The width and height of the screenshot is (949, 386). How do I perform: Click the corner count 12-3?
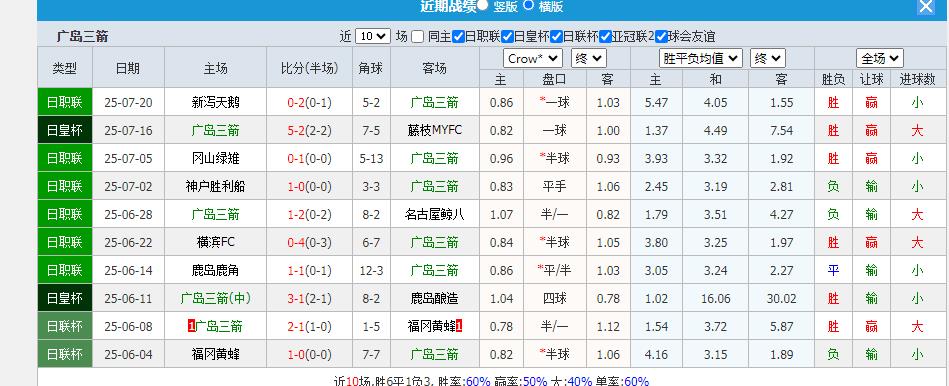point(372,270)
